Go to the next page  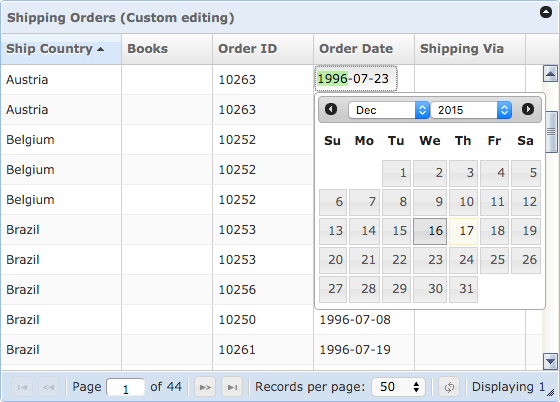point(205,387)
